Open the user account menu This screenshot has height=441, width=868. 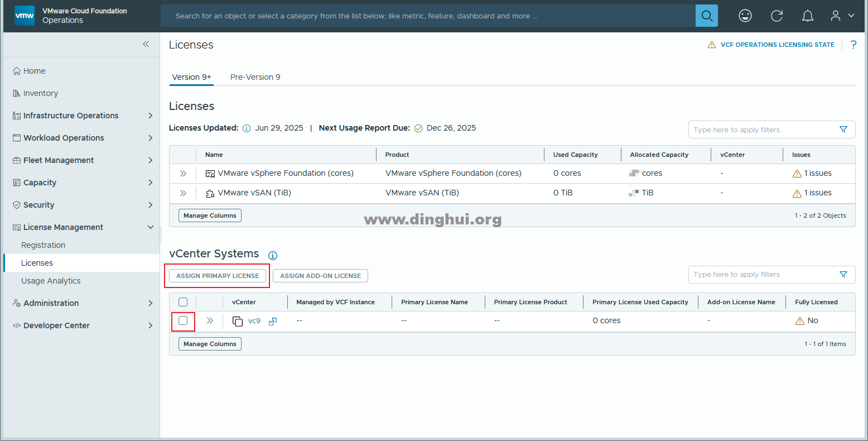[x=842, y=16]
